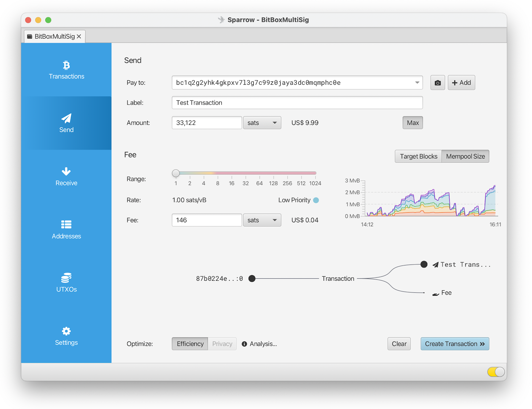This screenshot has width=532, height=409.
Task: Click the wallet icon on BitBoxMultiSig tab
Action: [x=30, y=37]
